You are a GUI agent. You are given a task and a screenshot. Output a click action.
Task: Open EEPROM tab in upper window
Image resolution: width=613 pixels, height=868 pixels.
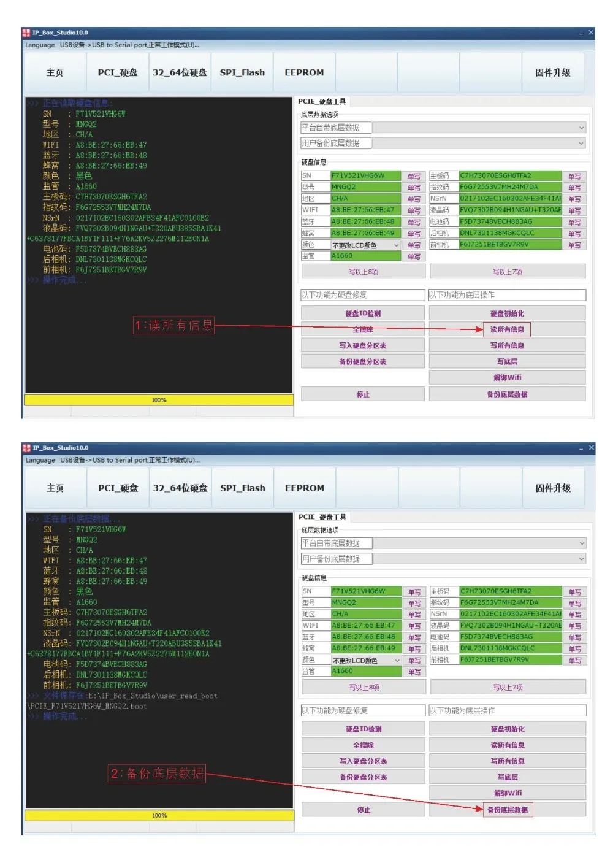pyautogui.click(x=304, y=72)
